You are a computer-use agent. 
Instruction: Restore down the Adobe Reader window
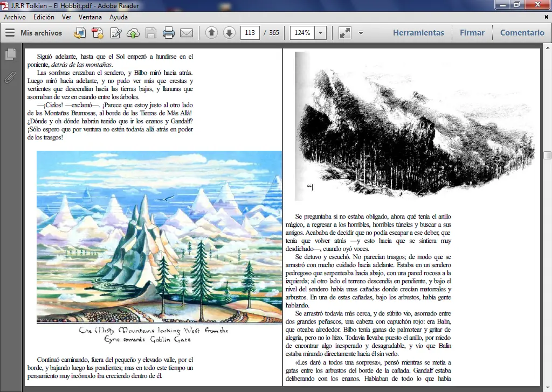click(x=517, y=4)
